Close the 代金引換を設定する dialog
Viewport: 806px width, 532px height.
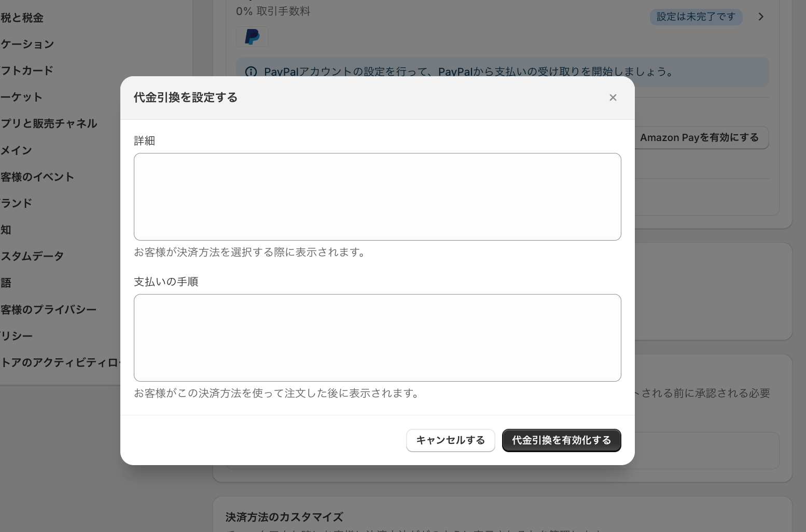point(613,97)
